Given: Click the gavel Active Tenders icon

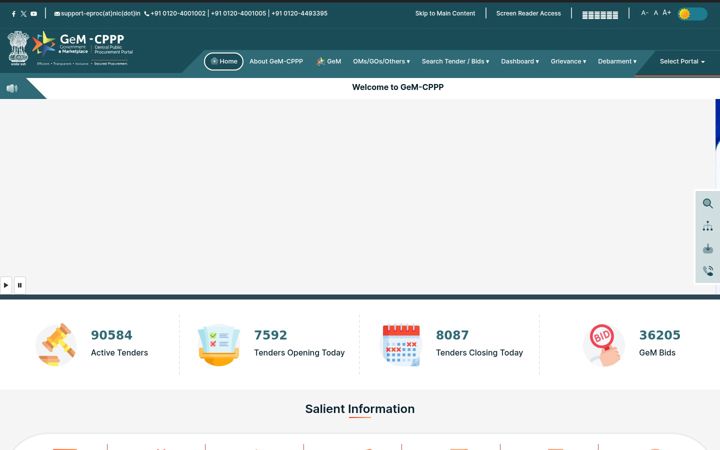Looking at the screenshot, I should pyautogui.click(x=56, y=344).
